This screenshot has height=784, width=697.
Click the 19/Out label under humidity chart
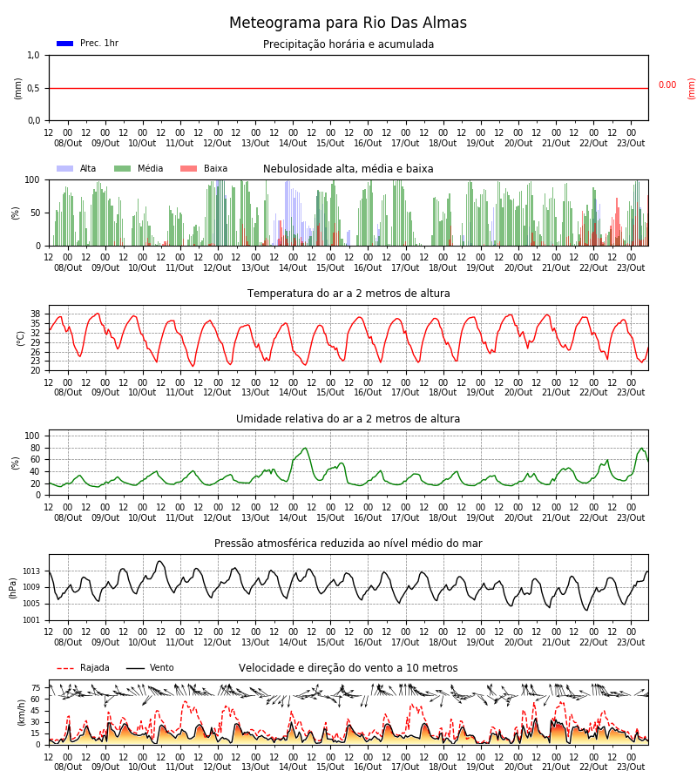[x=480, y=517]
